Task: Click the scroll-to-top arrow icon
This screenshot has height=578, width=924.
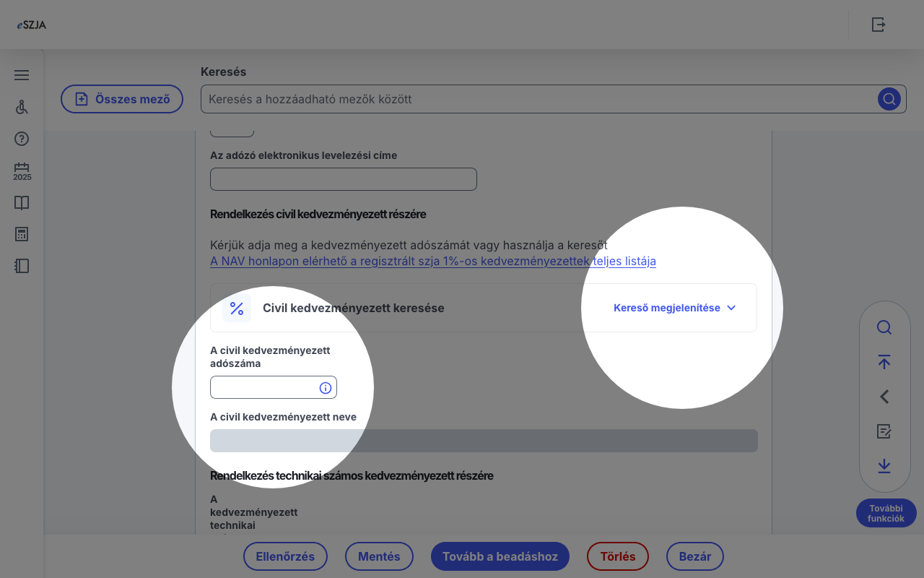Action: tap(884, 362)
